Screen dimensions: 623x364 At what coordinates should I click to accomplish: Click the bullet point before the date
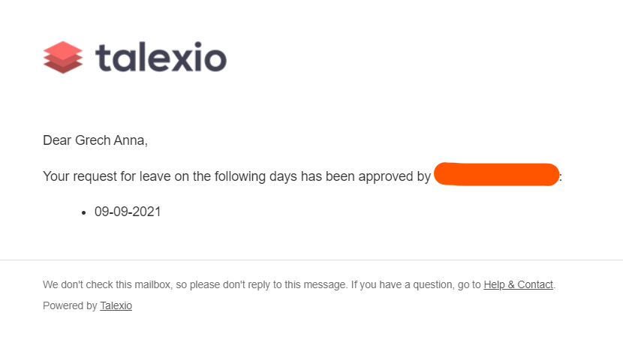pyautogui.click(x=83, y=213)
